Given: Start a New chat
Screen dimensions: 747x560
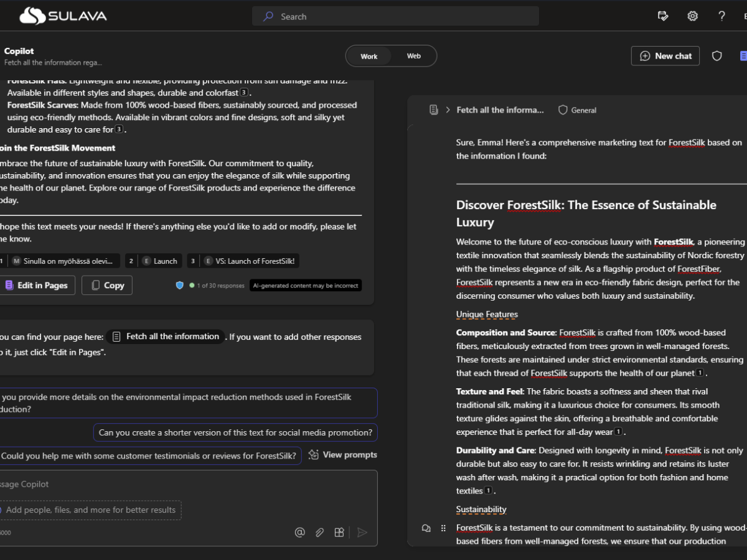Looking at the screenshot, I should [x=665, y=56].
